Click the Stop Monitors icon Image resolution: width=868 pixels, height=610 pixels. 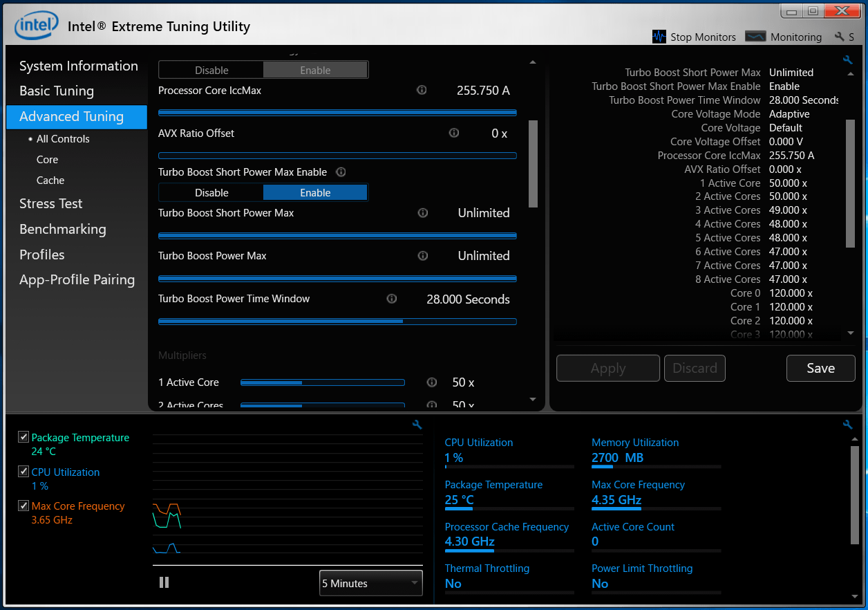click(x=659, y=37)
